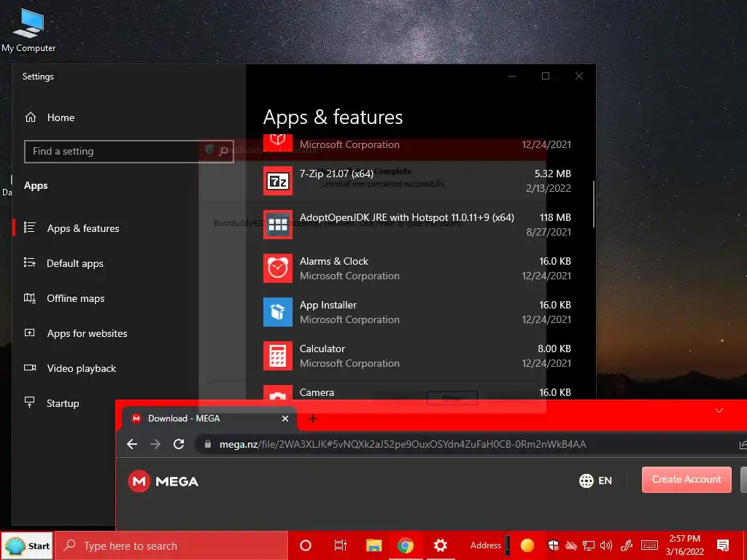Open My Computer desktop icon
Image resolution: width=747 pixels, height=560 pixels.
[28, 29]
